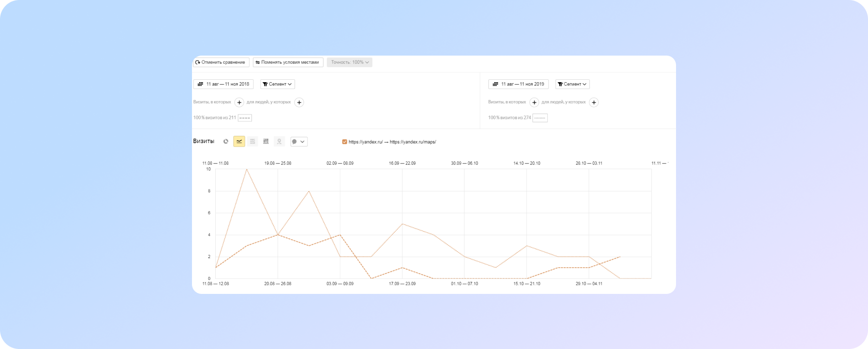Click text '100 % визитов из 274'
The height and width of the screenshot is (349, 868).
coord(510,118)
